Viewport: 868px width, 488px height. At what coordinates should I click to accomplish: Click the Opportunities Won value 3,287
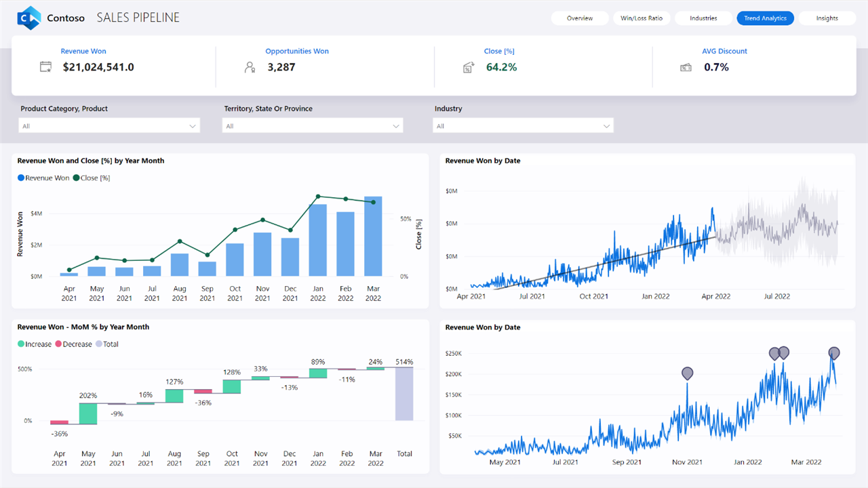pyautogui.click(x=281, y=67)
